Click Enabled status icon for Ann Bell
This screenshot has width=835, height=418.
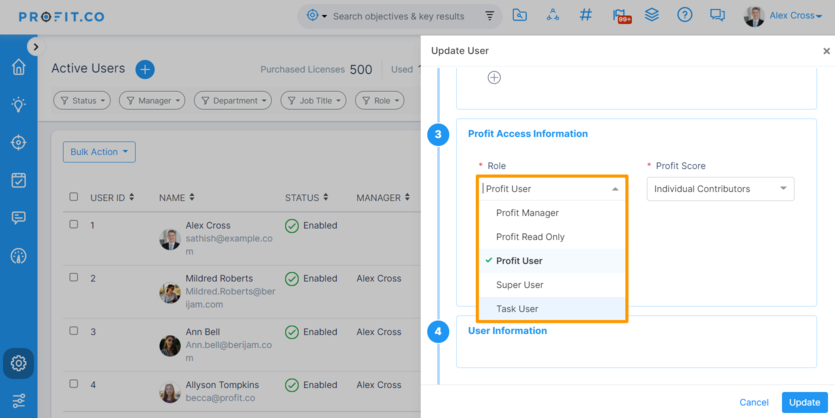[292, 332]
